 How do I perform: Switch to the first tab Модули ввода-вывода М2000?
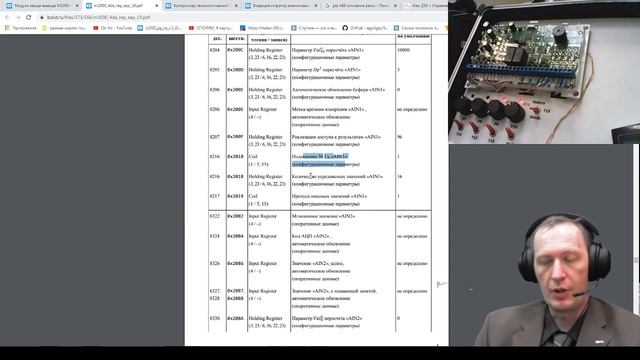tap(41, 6)
